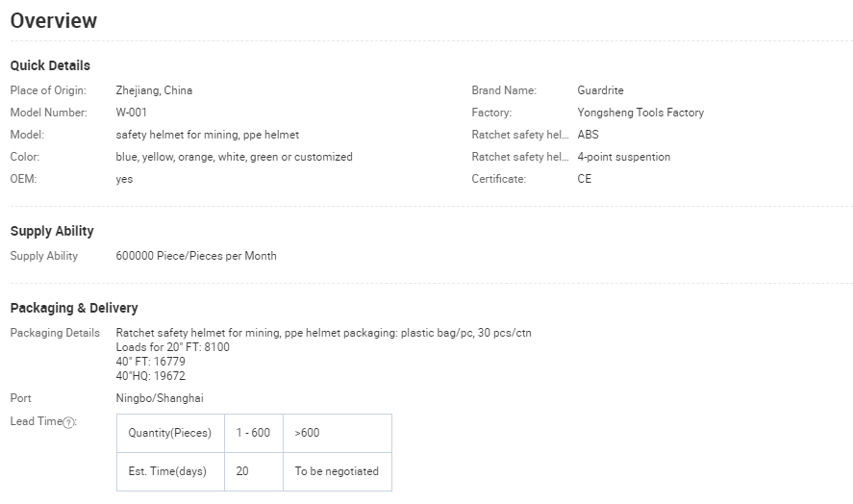853x504 pixels.
Task: Click the Lead Time help question-mark icon
Action: pyautogui.click(x=69, y=422)
